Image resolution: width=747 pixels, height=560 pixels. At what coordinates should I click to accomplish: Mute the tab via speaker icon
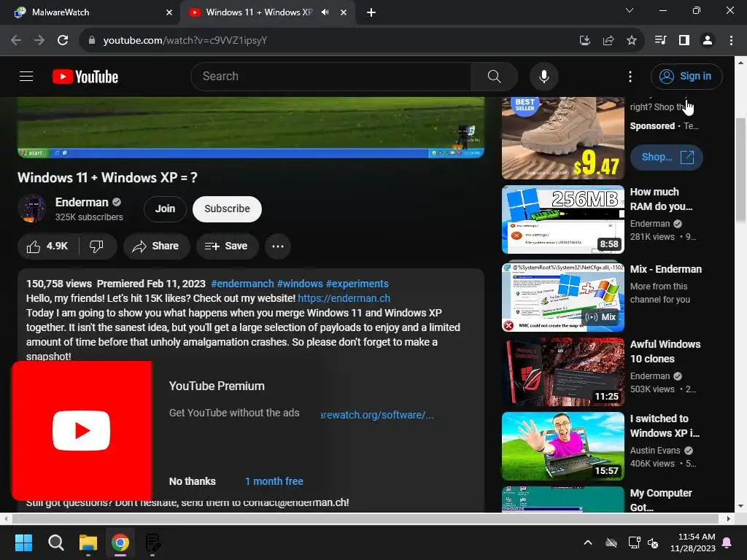(325, 12)
